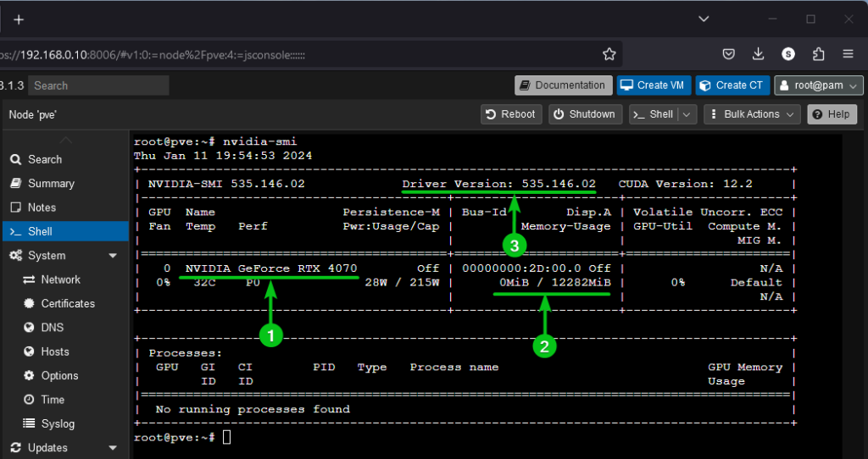Open the browser downloads icon
The image size is (868, 459).
[x=758, y=54]
